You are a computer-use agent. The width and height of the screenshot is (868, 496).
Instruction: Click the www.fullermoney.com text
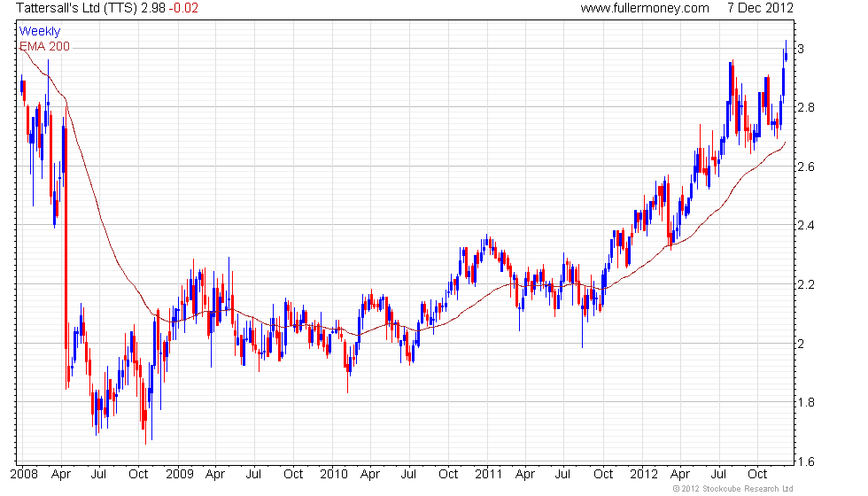click(x=645, y=8)
